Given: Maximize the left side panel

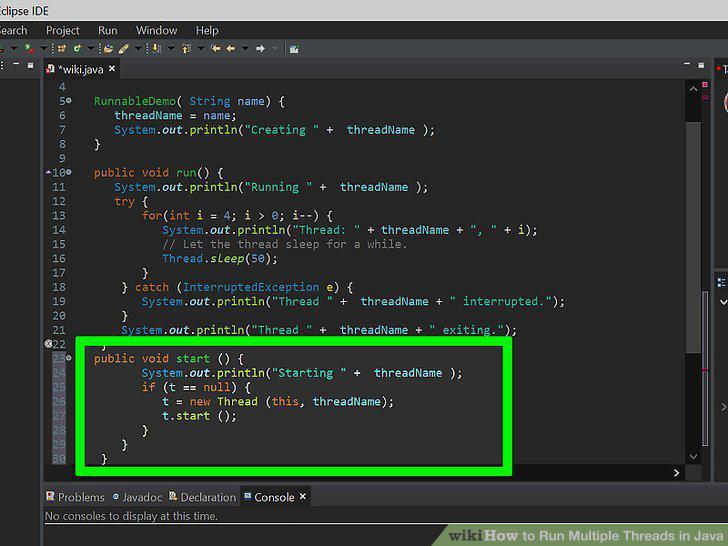Looking at the screenshot, I should click(x=30, y=65).
